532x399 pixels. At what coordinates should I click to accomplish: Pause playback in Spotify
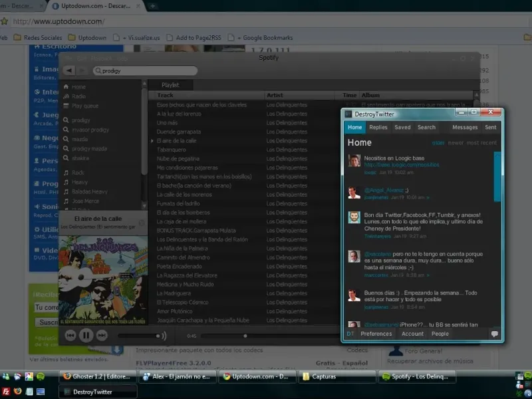tap(86, 335)
